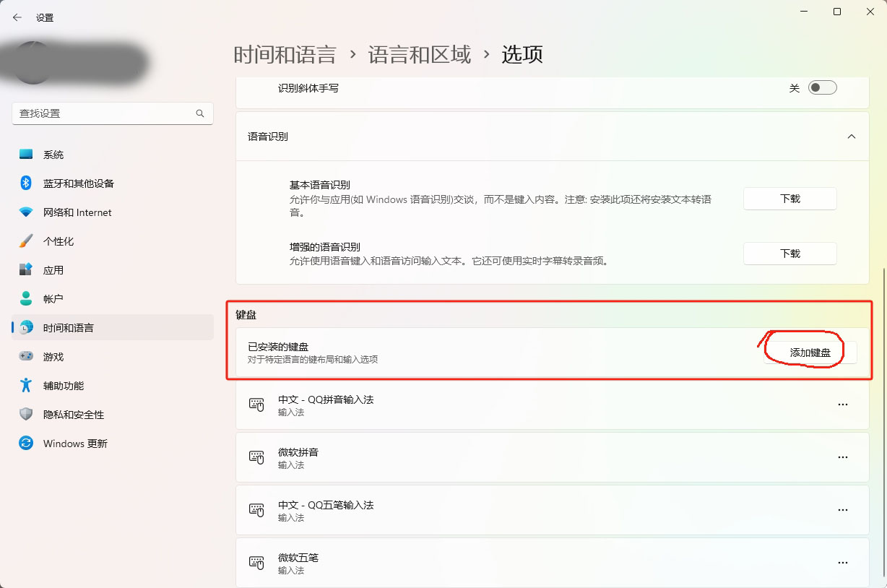Viewport: 887px width, 588px height.
Task: Click the accessibility figure icon for 辅助功能
Action: [x=26, y=385]
